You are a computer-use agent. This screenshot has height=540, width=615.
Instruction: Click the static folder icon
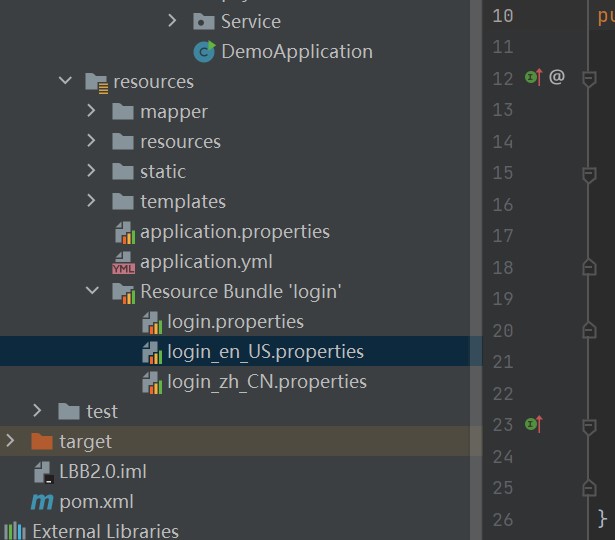click(123, 171)
